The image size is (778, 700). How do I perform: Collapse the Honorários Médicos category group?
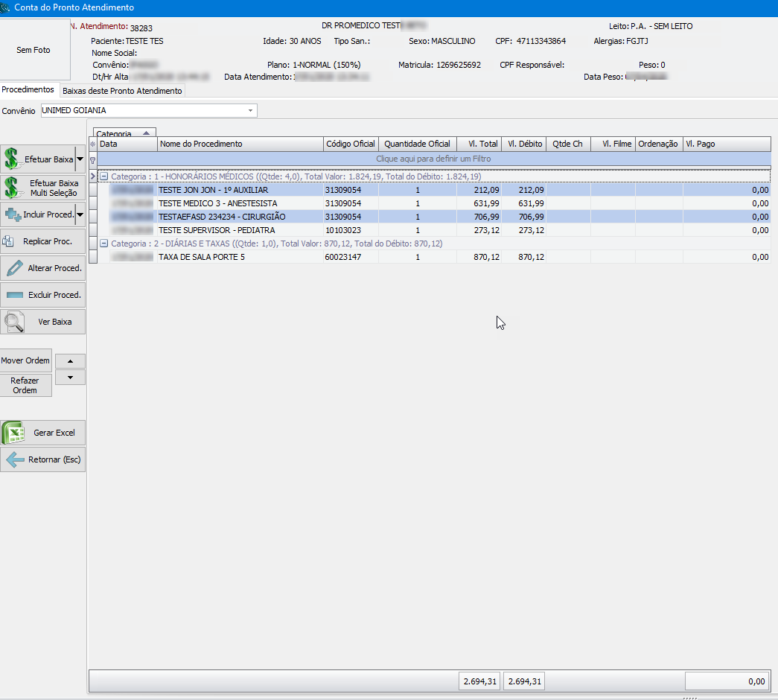[103, 176]
